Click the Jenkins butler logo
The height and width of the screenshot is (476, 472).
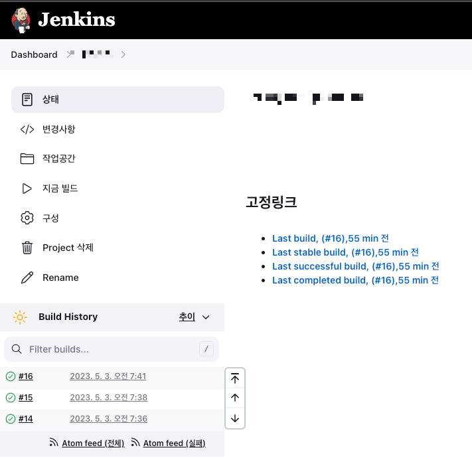coord(21,20)
